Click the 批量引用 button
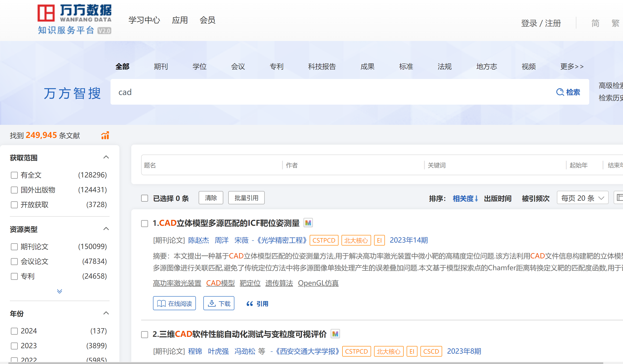 tap(246, 198)
